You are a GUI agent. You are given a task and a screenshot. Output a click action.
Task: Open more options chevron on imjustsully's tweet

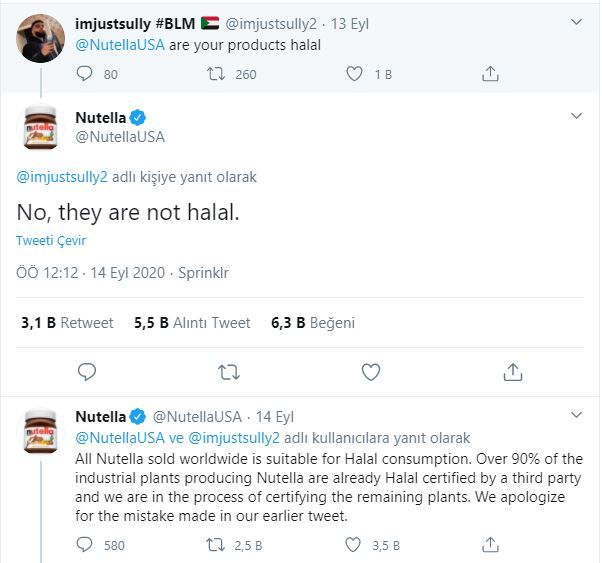575,21
